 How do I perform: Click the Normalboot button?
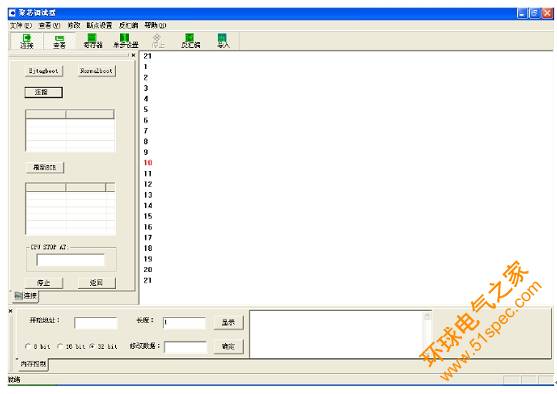pos(96,71)
